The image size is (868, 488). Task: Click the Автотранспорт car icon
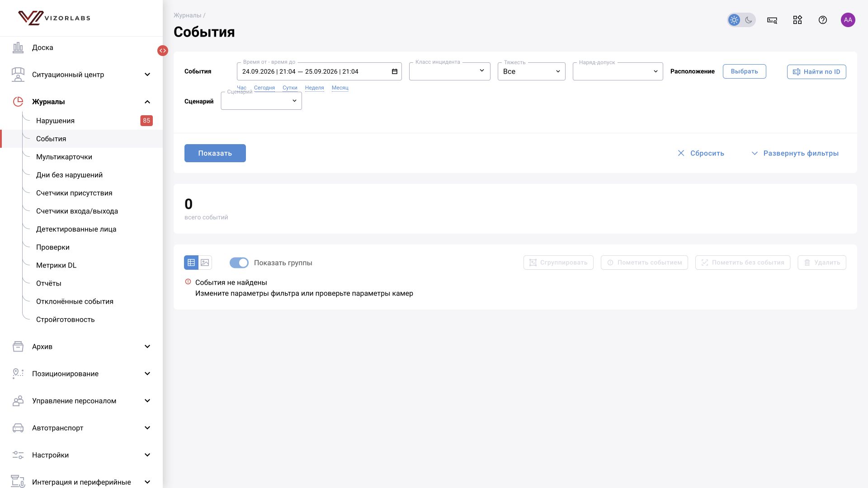coord(18,428)
